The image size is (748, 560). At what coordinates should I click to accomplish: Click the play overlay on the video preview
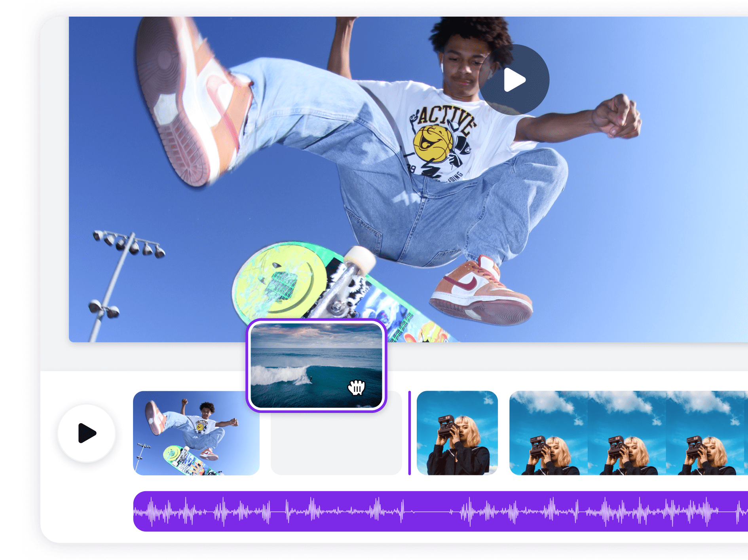pos(514,80)
